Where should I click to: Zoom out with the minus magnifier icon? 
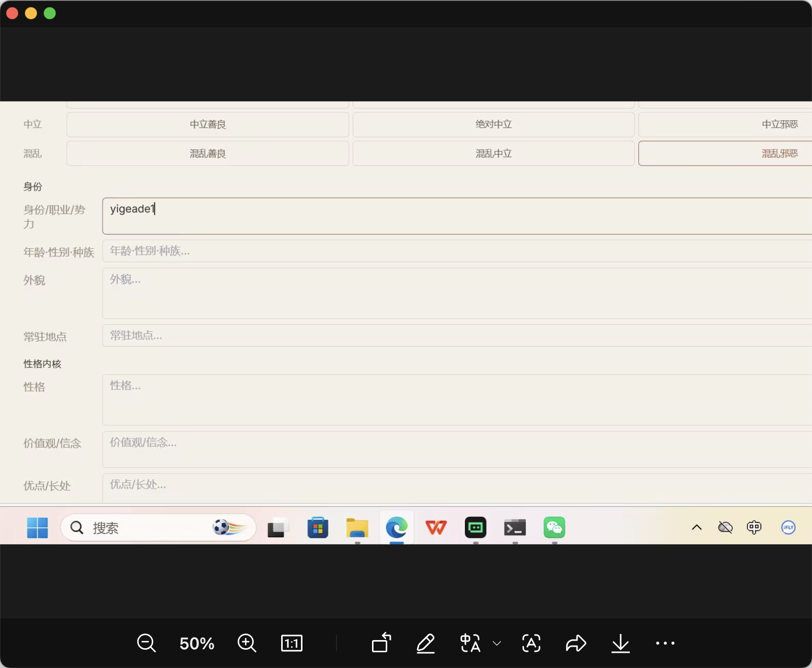pos(146,643)
